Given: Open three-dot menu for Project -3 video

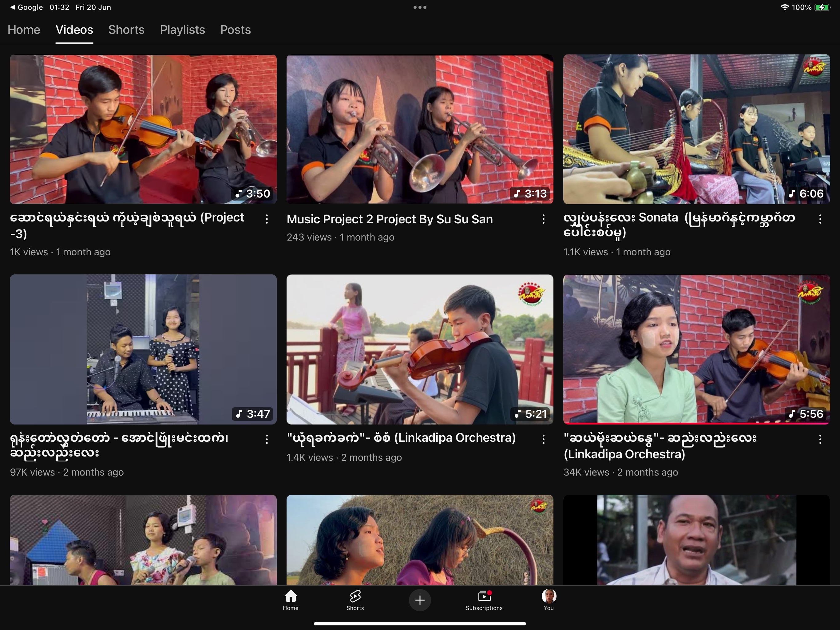Looking at the screenshot, I should [267, 219].
